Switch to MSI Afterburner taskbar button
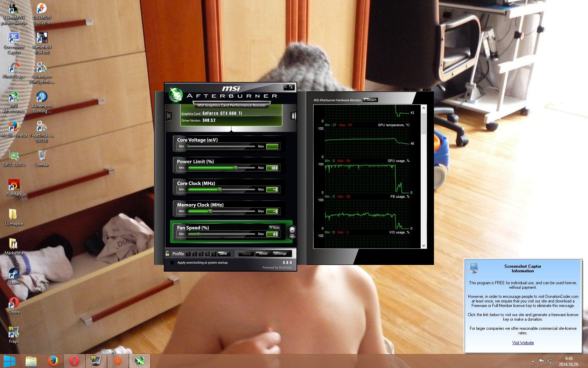588x368 pixels. pyautogui.click(x=140, y=361)
